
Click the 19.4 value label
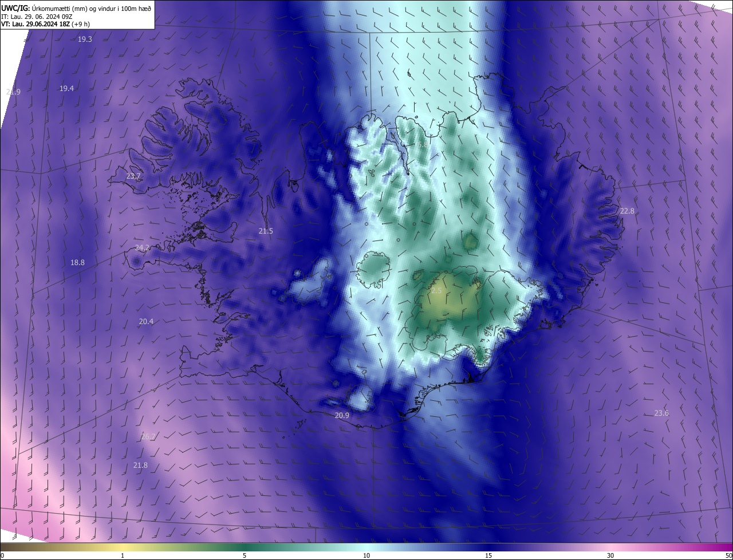coord(66,88)
